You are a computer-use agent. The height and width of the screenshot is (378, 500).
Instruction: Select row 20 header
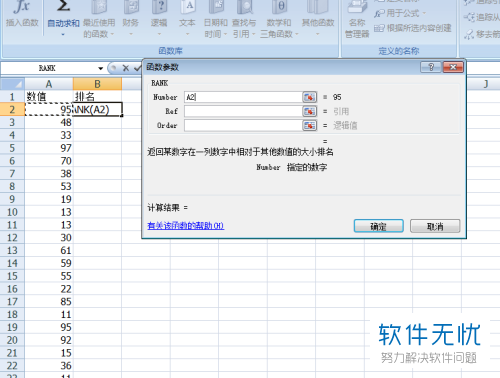(12, 340)
